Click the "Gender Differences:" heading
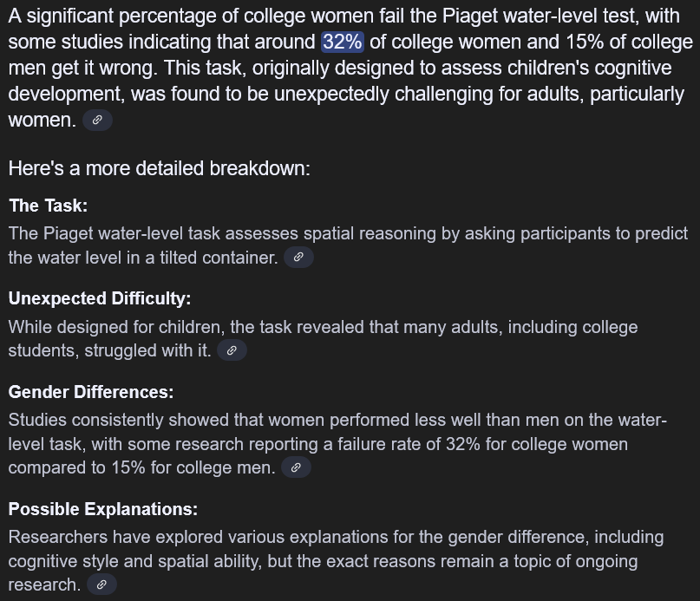 [x=91, y=392]
